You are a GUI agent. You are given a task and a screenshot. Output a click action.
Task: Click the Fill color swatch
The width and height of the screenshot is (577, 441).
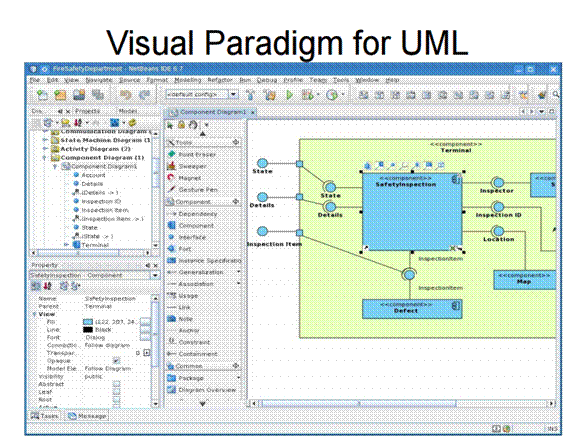tap(88, 322)
